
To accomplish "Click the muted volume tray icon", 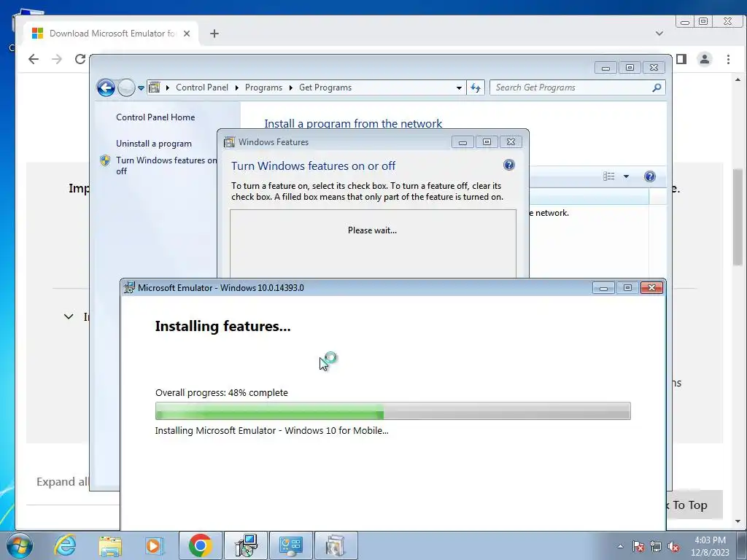I will pos(673,547).
